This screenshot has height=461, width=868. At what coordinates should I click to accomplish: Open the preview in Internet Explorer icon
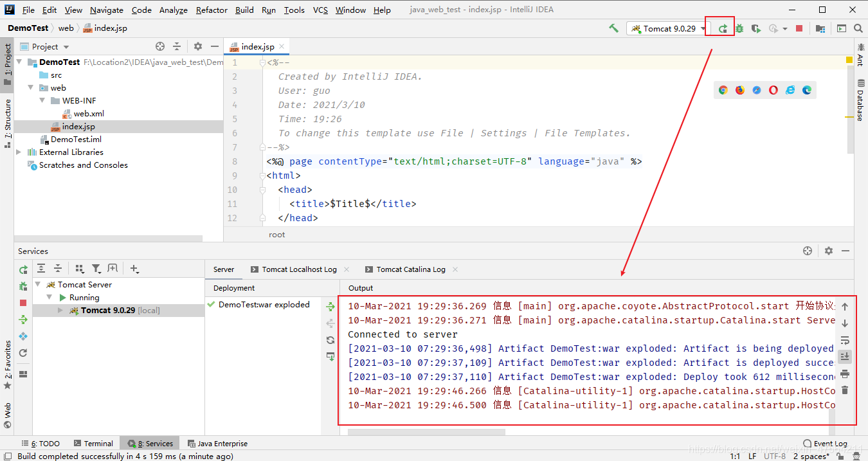click(x=790, y=90)
